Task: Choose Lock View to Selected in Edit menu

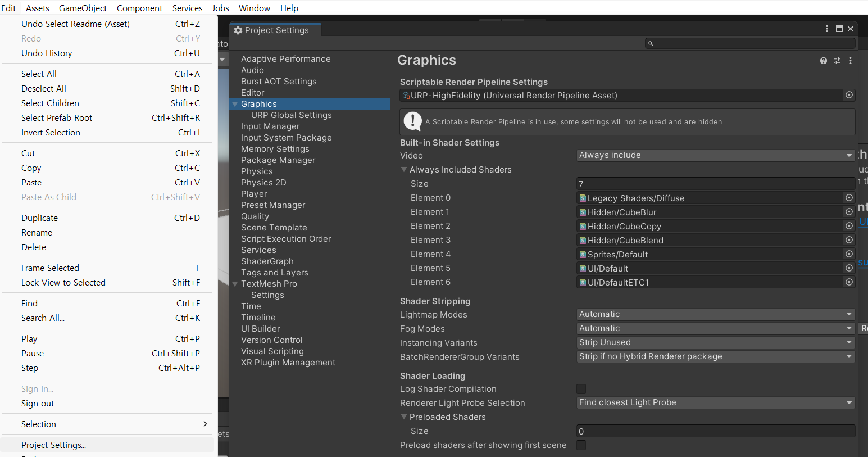Action: pos(108,283)
